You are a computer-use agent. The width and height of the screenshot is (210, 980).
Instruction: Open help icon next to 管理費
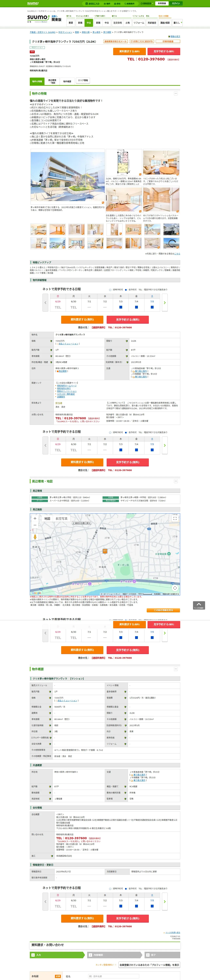pos(125,698)
